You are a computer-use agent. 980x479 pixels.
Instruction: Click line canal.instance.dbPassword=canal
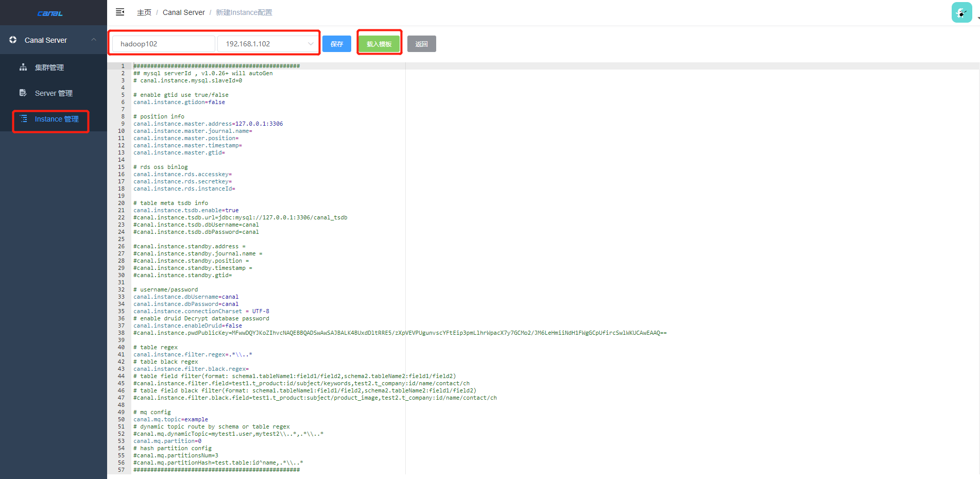click(186, 304)
